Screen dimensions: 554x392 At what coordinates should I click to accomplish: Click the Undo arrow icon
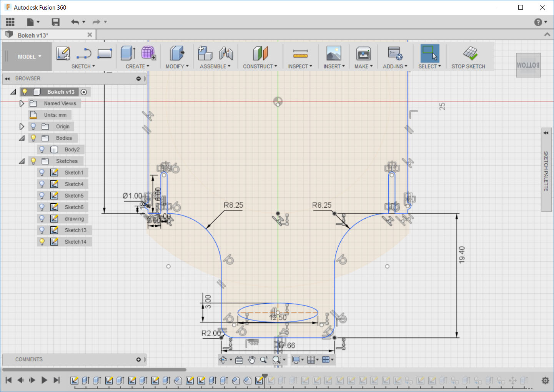click(75, 22)
